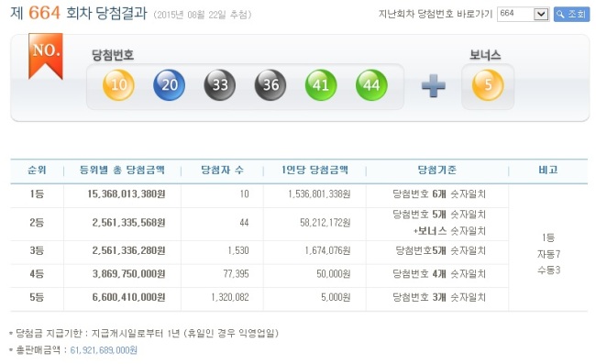596x364 pixels.
Task: Click the 순위 column header
Action: pyautogui.click(x=37, y=171)
